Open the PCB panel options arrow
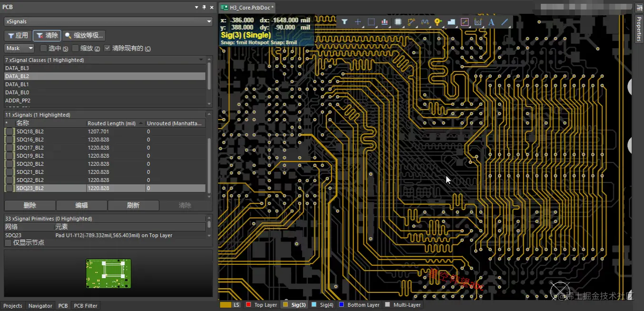Image resolution: width=644 pixels, height=311 pixels. coord(197,7)
